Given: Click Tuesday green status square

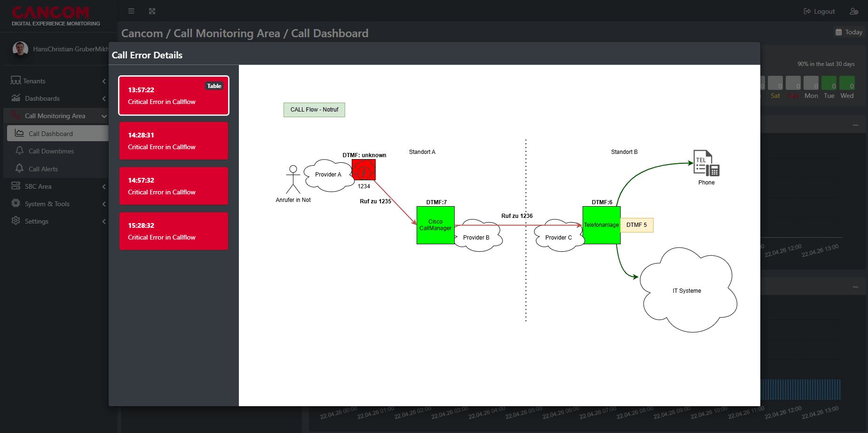Looking at the screenshot, I should click(829, 83).
